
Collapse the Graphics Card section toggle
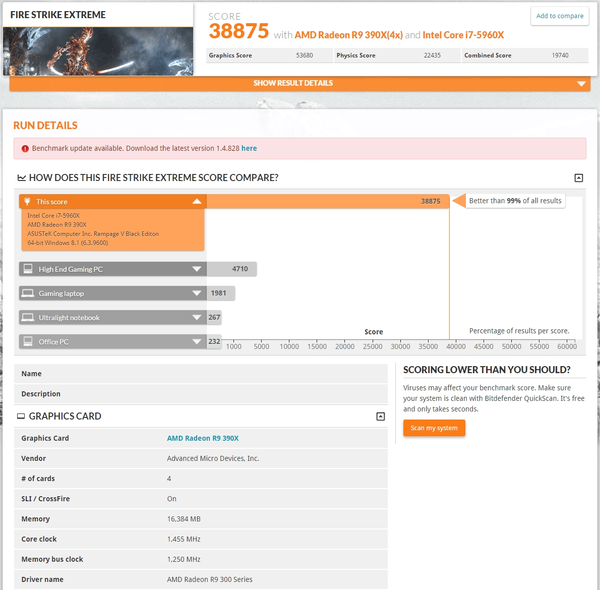pyautogui.click(x=380, y=416)
